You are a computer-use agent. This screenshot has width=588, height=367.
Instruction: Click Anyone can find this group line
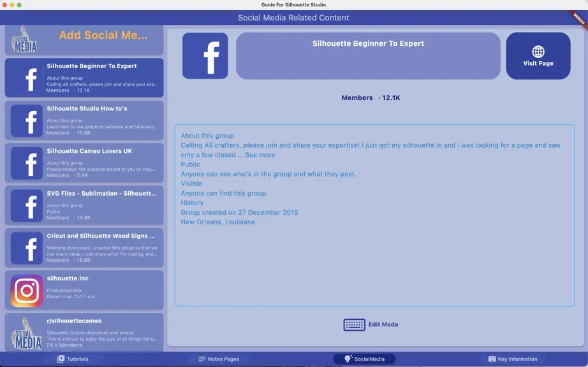pyautogui.click(x=224, y=193)
